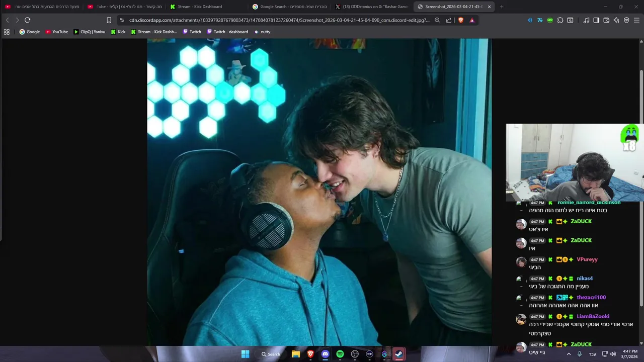
Task: Click username VPureyy in chat overlay
Action: 587,259
